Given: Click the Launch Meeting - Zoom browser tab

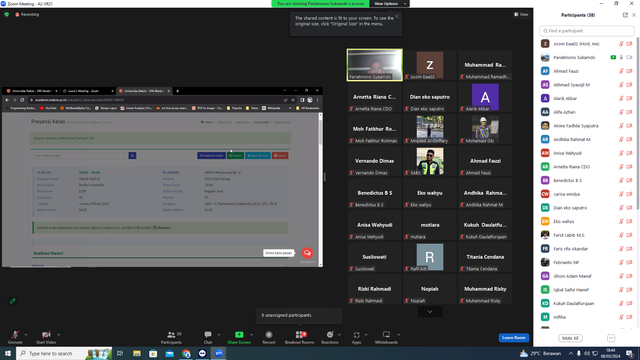Looking at the screenshot, I should point(87,91).
